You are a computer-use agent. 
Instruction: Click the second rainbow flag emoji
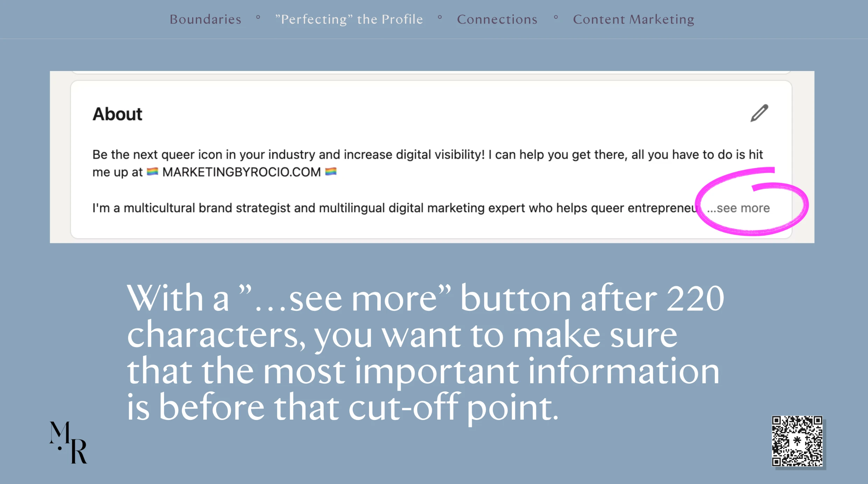pyautogui.click(x=331, y=171)
